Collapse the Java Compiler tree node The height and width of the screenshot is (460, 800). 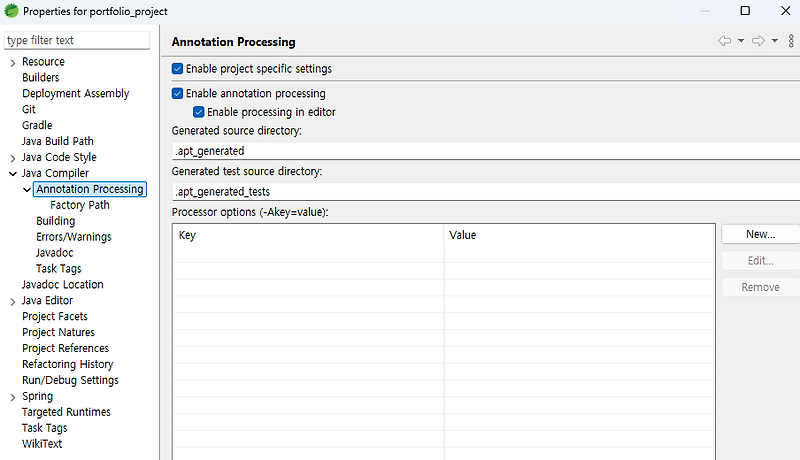pos(12,173)
